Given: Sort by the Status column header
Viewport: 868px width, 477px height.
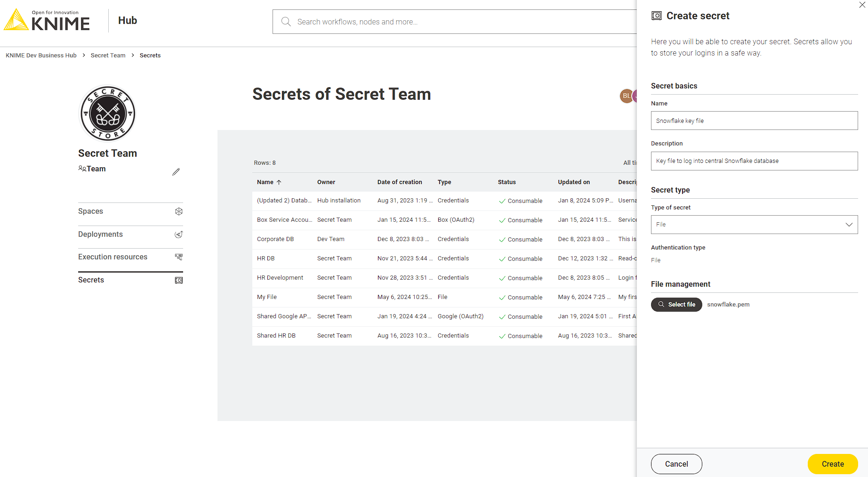Looking at the screenshot, I should pos(507,182).
